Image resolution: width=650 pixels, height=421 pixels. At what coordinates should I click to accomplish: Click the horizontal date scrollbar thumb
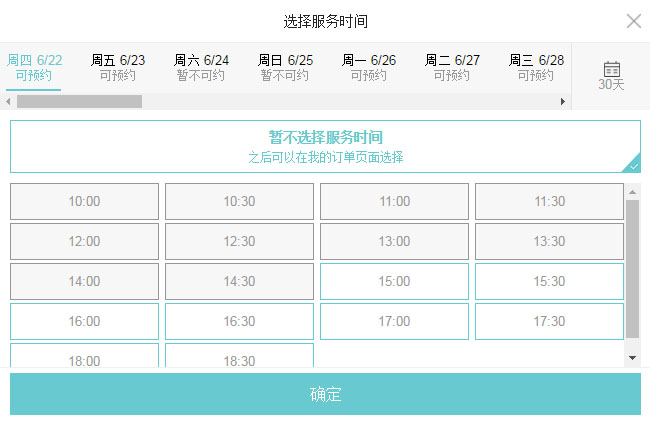pos(79,101)
